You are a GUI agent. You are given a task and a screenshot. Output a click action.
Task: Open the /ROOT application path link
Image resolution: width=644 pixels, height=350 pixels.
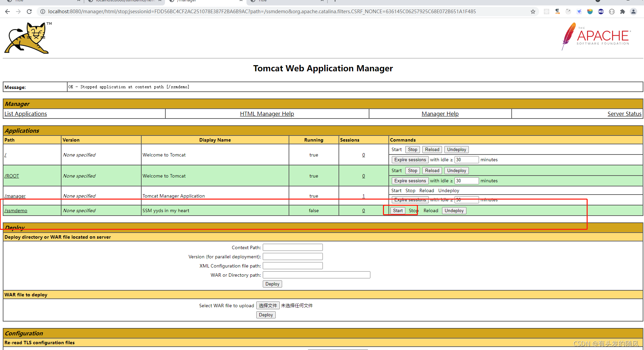[12, 176]
